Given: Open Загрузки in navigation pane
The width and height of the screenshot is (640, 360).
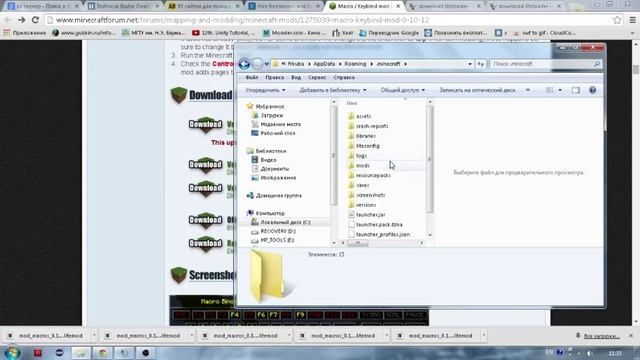Looking at the screenshot, I should (x=272, y=116).
